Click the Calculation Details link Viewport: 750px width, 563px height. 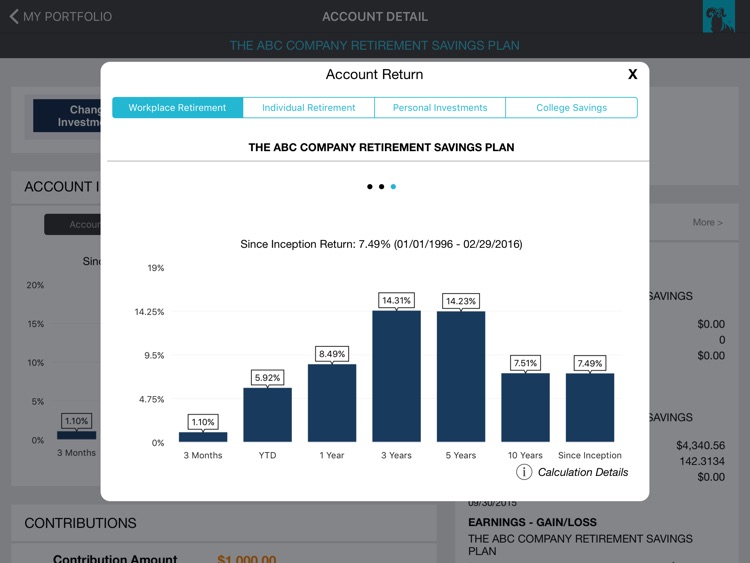583,472
